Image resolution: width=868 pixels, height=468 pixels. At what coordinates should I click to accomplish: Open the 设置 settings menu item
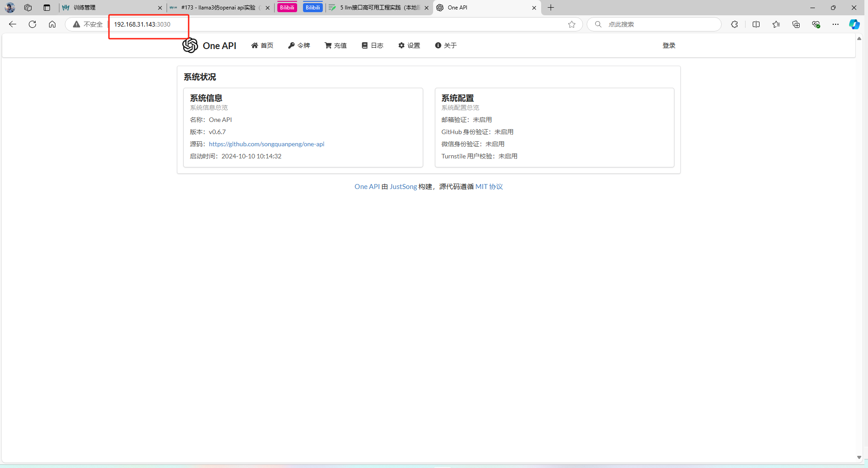[x=409, y=45]
